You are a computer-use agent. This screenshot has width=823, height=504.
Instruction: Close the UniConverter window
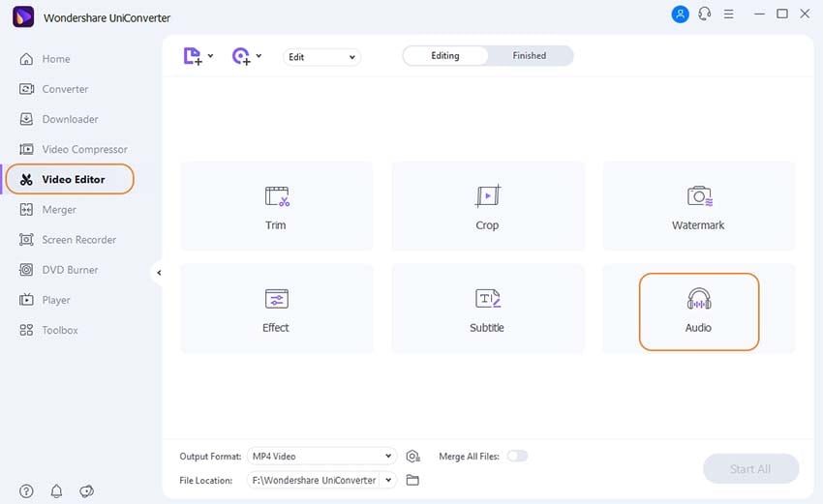[x=805, y=14]
